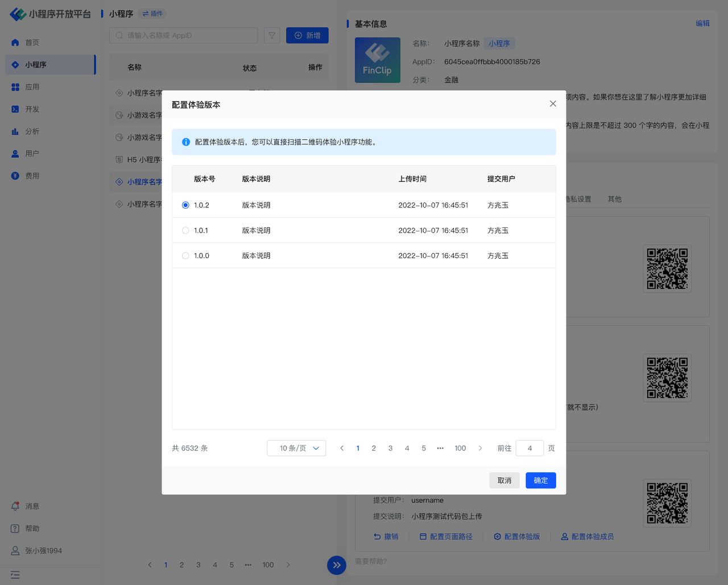Choose version 1.0.0 radio option
The image size is (728, 585).
tap(185, 256)
